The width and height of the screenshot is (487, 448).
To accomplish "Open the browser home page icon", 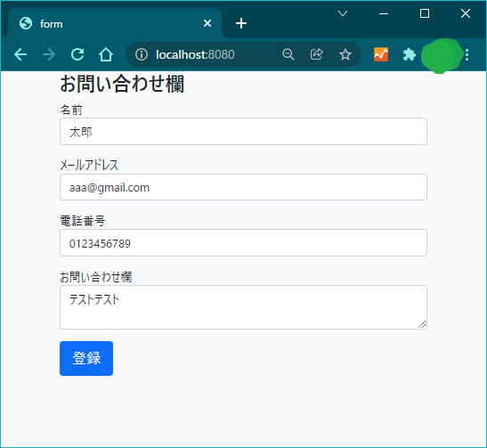I will [106, 54].
